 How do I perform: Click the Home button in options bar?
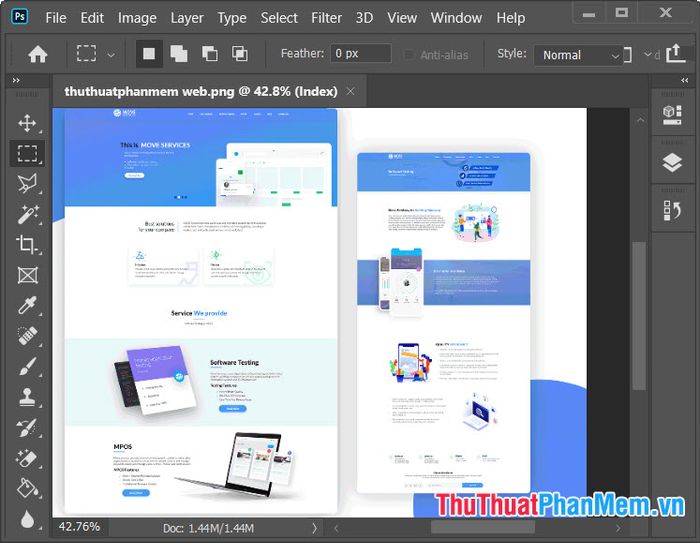(38, 54)
